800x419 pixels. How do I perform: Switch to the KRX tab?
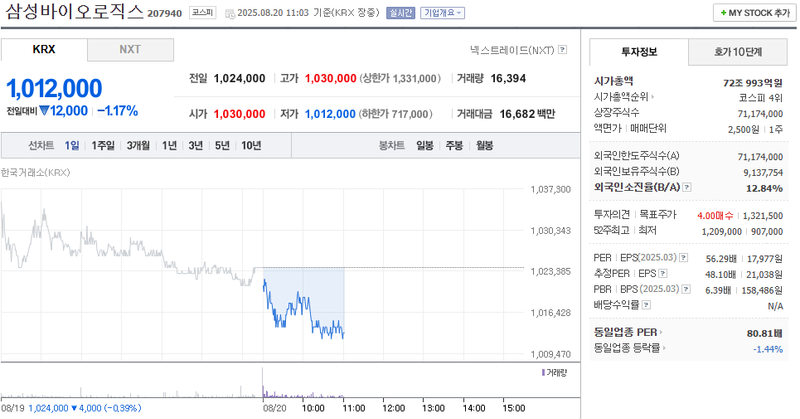pyautogui.click(x=44, y=50)
